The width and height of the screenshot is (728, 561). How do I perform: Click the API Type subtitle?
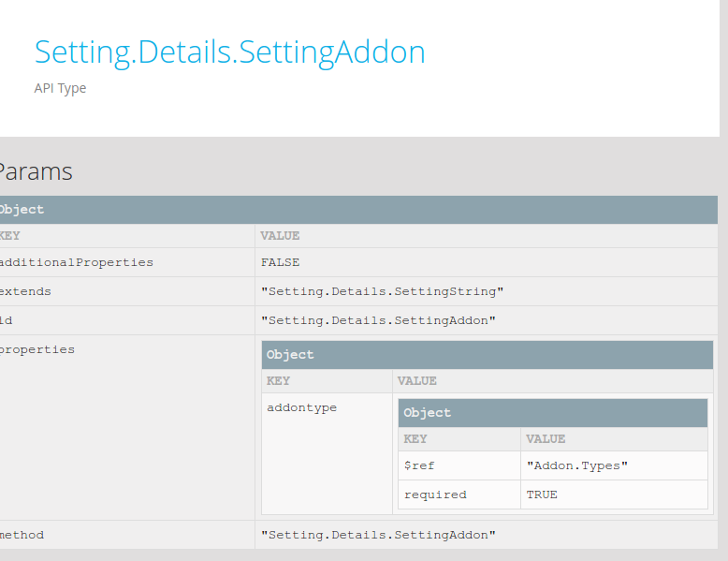pos(60,88)
